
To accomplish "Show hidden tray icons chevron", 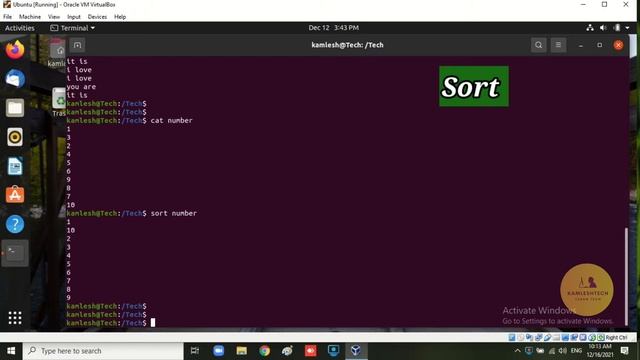I will [517, 351].
